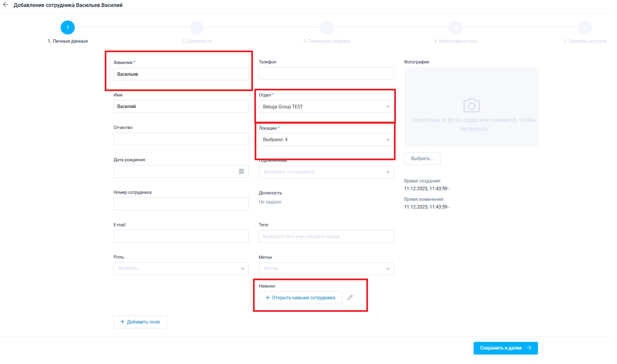Open the Локации dropdown
617x364 pixels.
326,140
